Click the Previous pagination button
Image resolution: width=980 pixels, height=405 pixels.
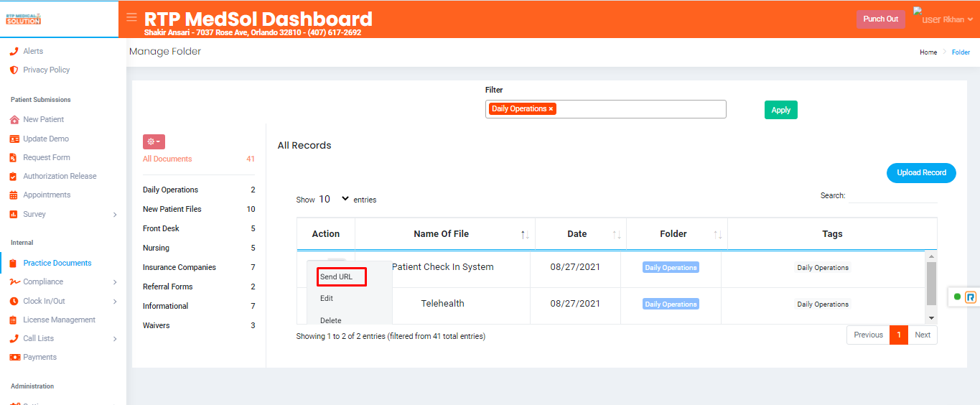868,335
